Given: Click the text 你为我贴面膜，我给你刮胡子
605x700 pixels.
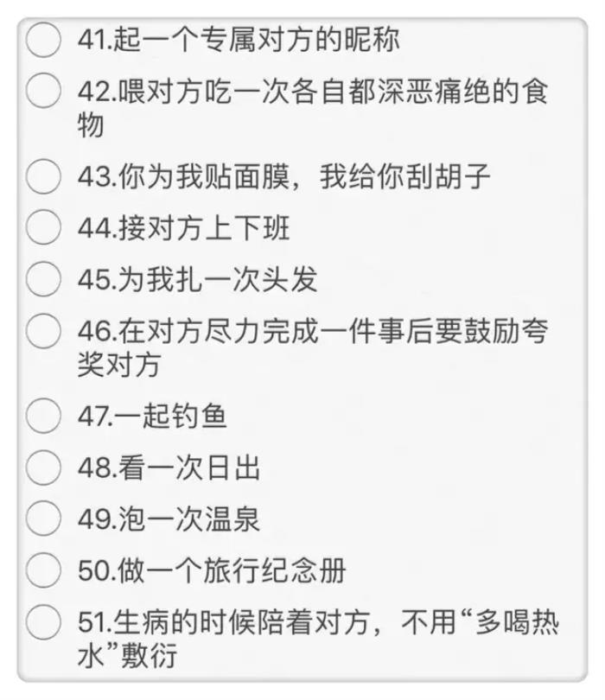Looking at the screenshot, I should coord(284,177).
